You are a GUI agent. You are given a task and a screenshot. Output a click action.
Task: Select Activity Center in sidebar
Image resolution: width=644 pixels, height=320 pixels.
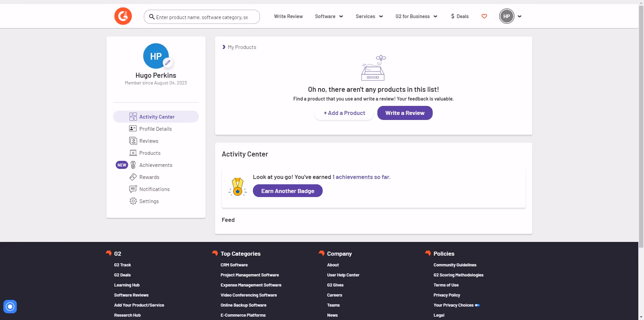[156, 117]
